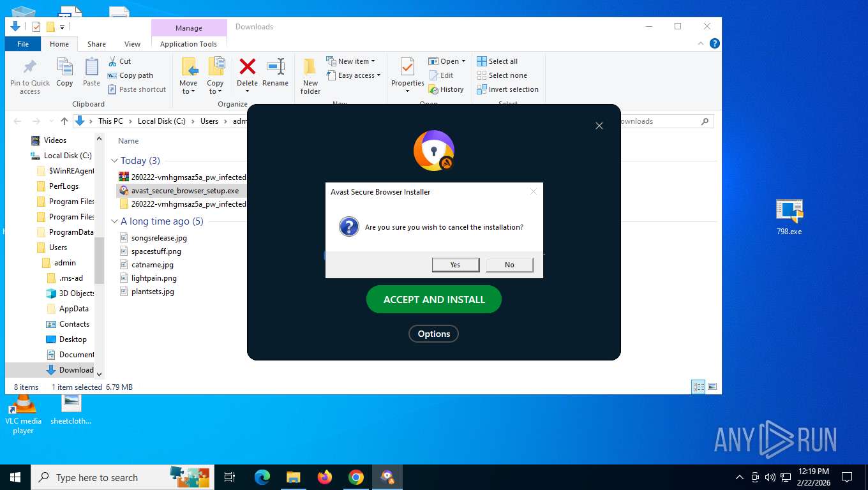This screenshot has width=868, height=490.
Task: Collapse the Today (3) group
Action: 115,161
